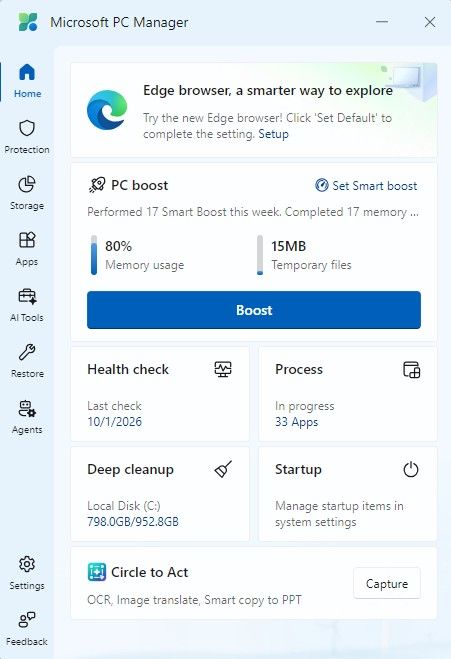The image size is (451, 659).
Task: Click the Process window icon
Action: point(411,369)
